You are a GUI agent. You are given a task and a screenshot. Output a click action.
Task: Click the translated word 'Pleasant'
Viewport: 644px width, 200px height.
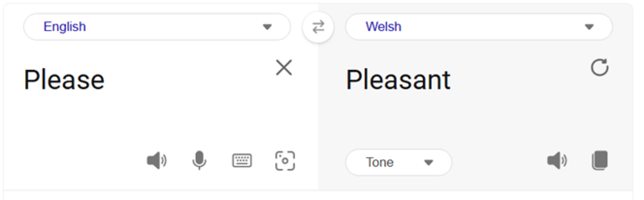[x=398, y=80]
